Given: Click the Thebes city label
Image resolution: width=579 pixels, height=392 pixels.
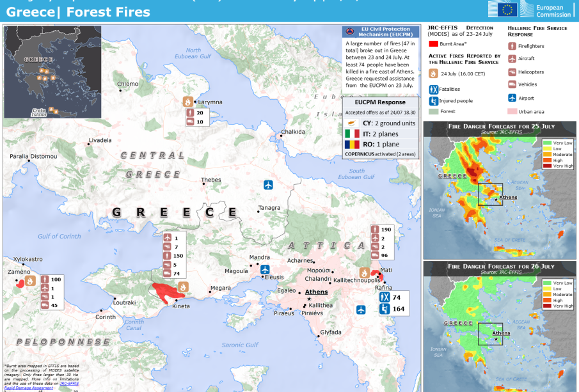Looking at the screenshot, I should pos(211,180).
